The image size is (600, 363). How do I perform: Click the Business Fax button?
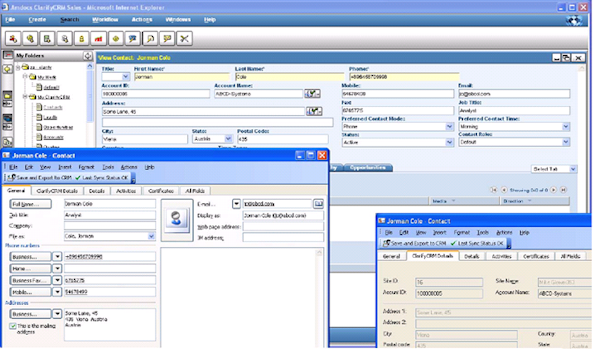click(x=30, y=280)
